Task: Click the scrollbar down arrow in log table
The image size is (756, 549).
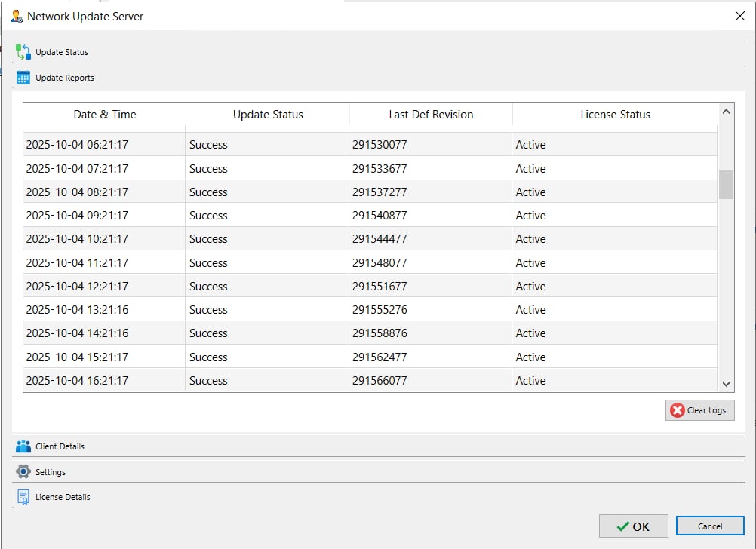Action: pos(727,384)
